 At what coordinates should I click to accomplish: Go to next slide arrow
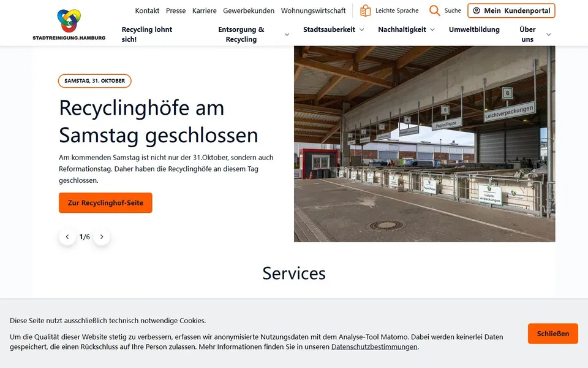point(102,237)
